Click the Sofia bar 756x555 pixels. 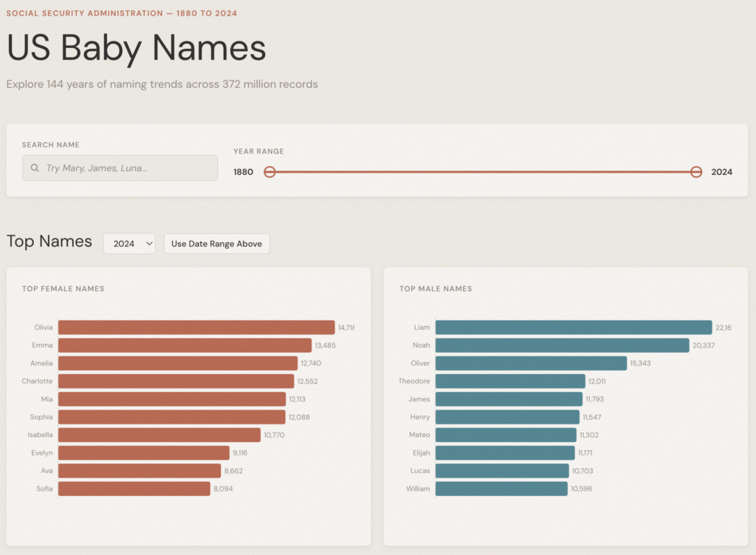[x=134, y=489]
